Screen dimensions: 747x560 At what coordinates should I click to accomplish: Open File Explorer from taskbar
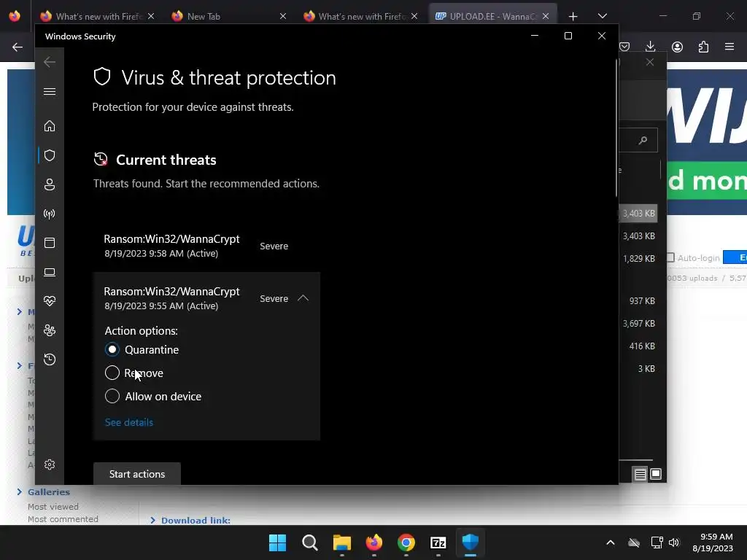[x=342, y=542]
